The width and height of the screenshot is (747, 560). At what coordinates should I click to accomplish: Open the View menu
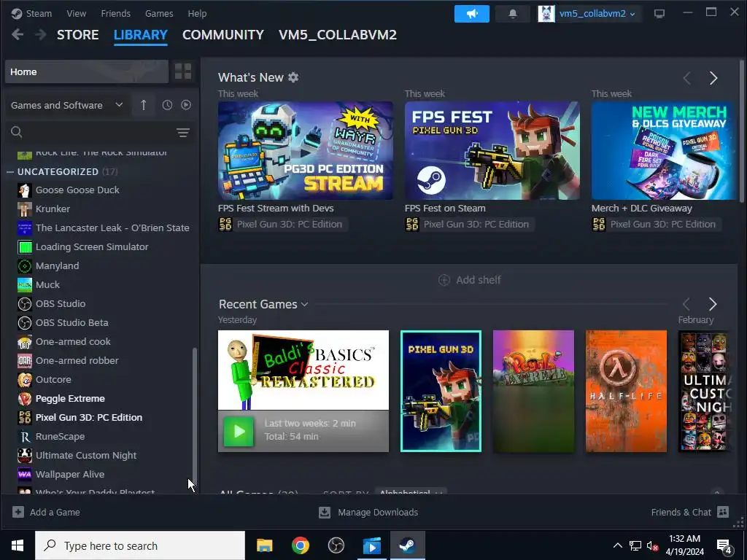tap(76, 13)
